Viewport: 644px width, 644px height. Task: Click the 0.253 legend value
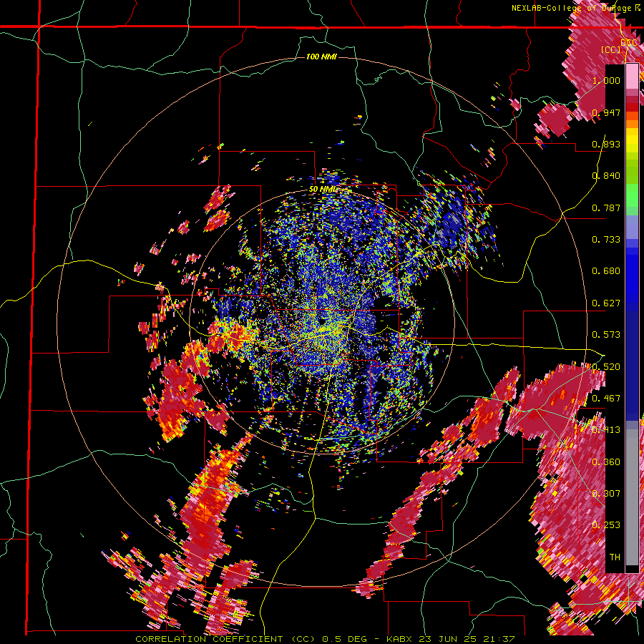pos(606,525)
